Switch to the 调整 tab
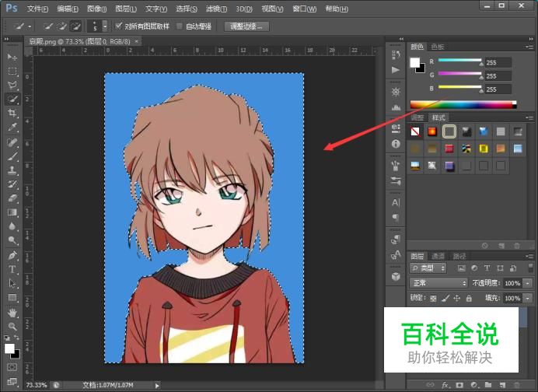The height and width of the screenshot is (392, 538). [x=417, y=117]
